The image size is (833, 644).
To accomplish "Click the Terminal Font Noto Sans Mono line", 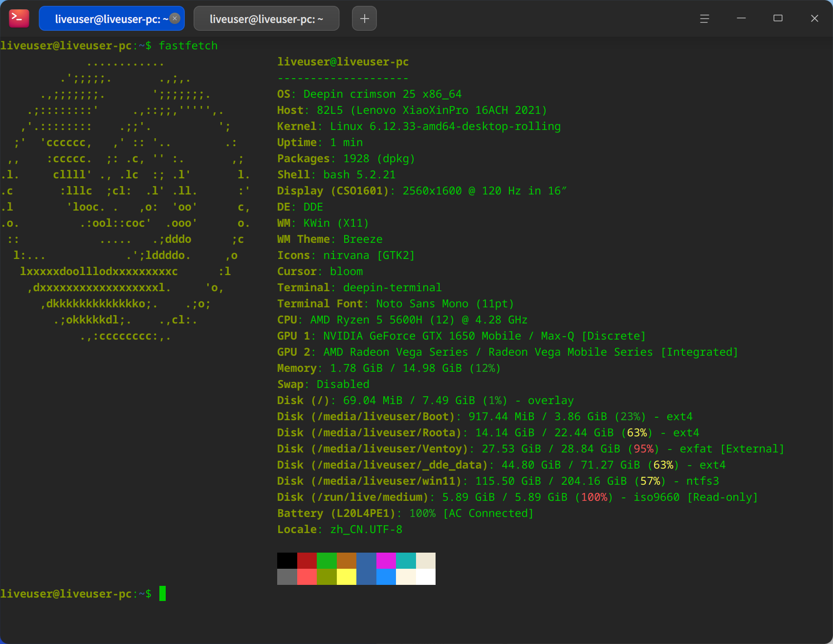I will (395, 303).
